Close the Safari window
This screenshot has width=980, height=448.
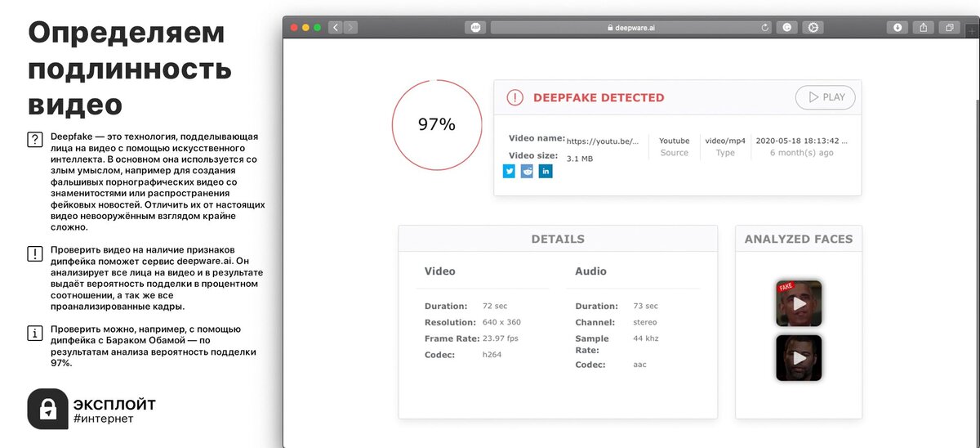point(294,27)
